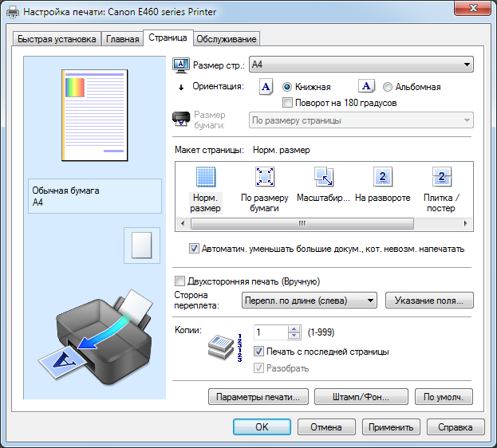
Task: Enable Двухсторонняя печать (Вручную) checkbox
Action: pyautogui.click(x=179, y=281)
